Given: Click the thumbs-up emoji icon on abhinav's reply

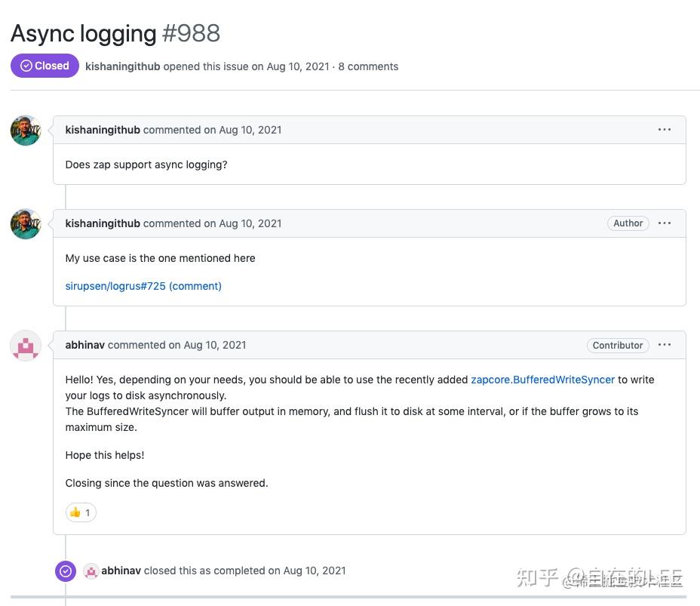Looking at the screenshot, I should (x=75, y=512).
